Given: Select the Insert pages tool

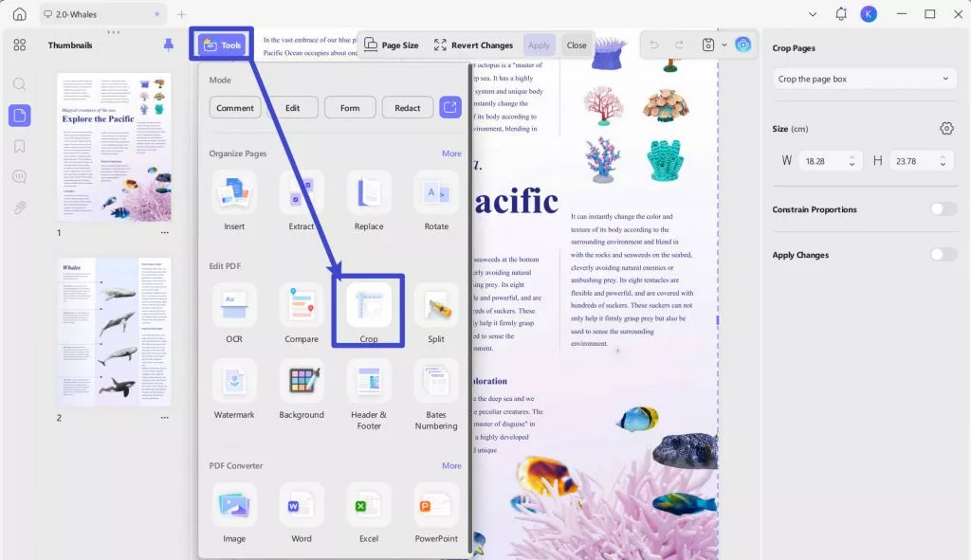Looking at the screenshot, I should pyautogui.click(x=234, y=203).
